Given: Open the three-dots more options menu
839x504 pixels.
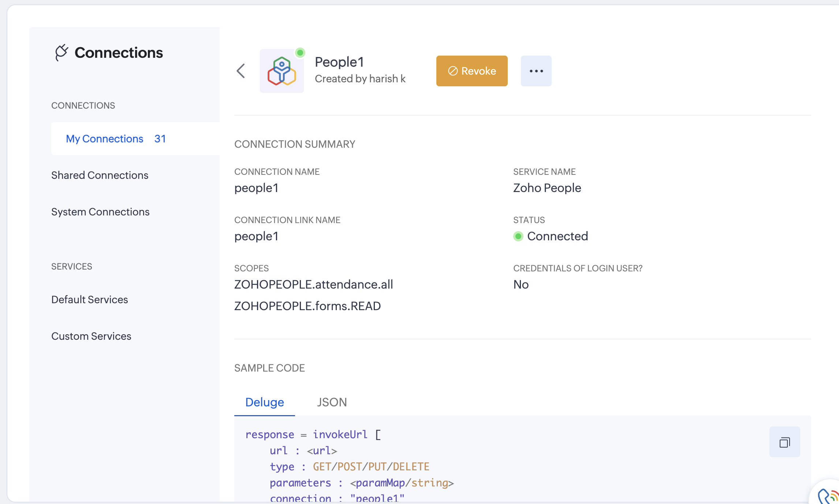Looking at the screenshot, I should [536, 71].
